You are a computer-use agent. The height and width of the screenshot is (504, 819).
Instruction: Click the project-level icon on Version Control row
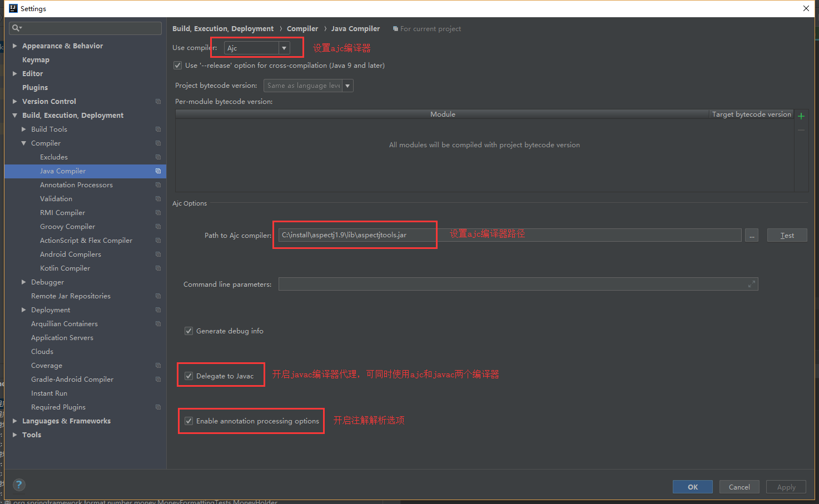[x=158, y=102]
